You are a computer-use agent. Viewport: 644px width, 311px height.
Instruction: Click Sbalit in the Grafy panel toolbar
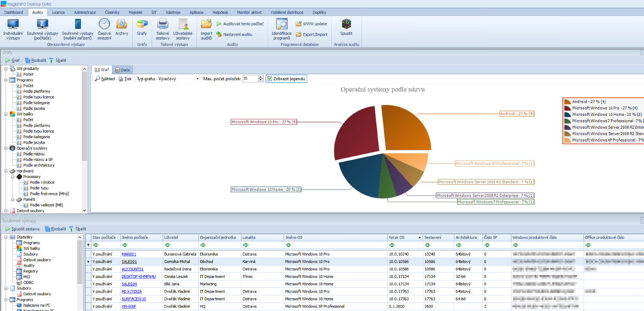[x=58, y=60]
